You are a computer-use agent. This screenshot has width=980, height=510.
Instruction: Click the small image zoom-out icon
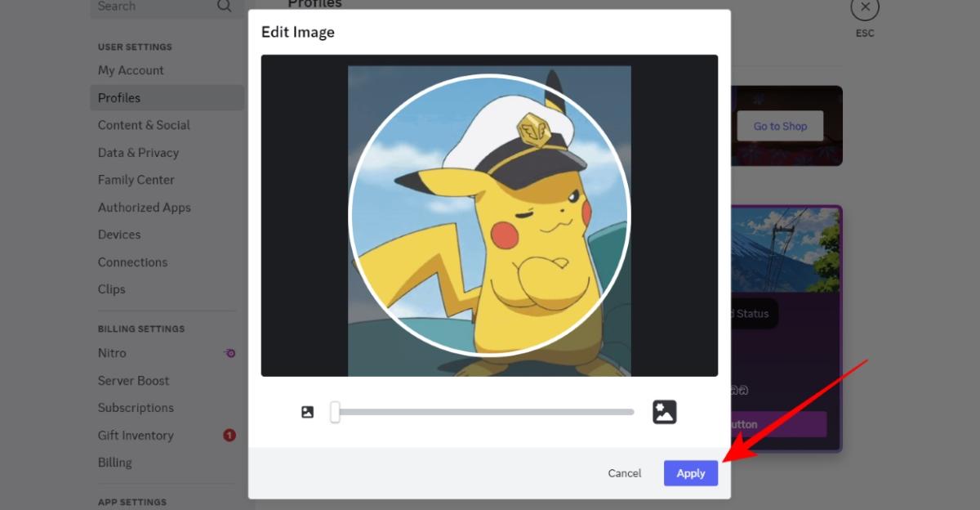(x=307, y=412)
